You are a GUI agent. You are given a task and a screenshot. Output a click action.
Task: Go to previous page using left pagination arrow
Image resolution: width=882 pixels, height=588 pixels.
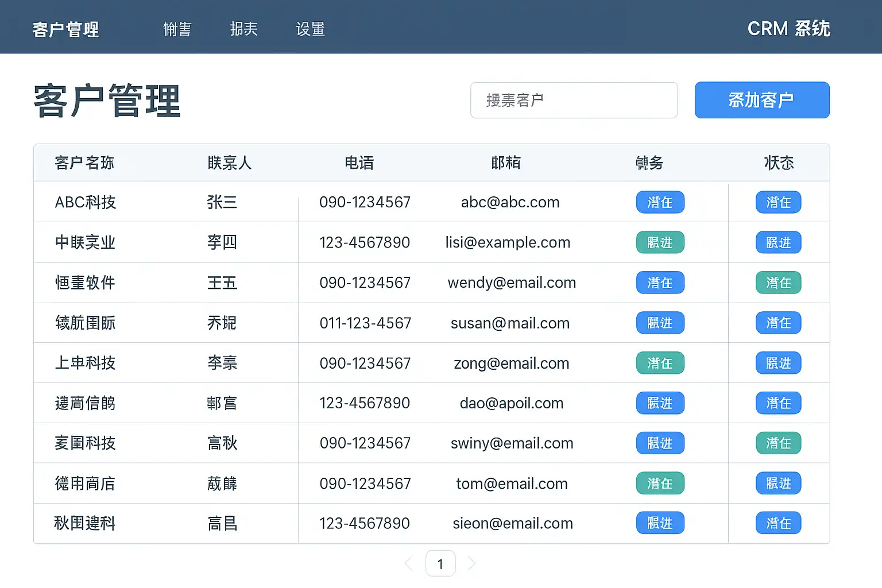(409, 564)
